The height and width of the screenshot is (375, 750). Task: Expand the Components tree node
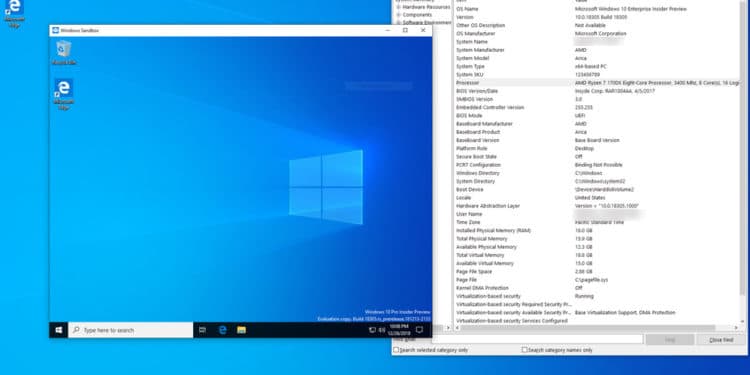(x=398, y=15)
